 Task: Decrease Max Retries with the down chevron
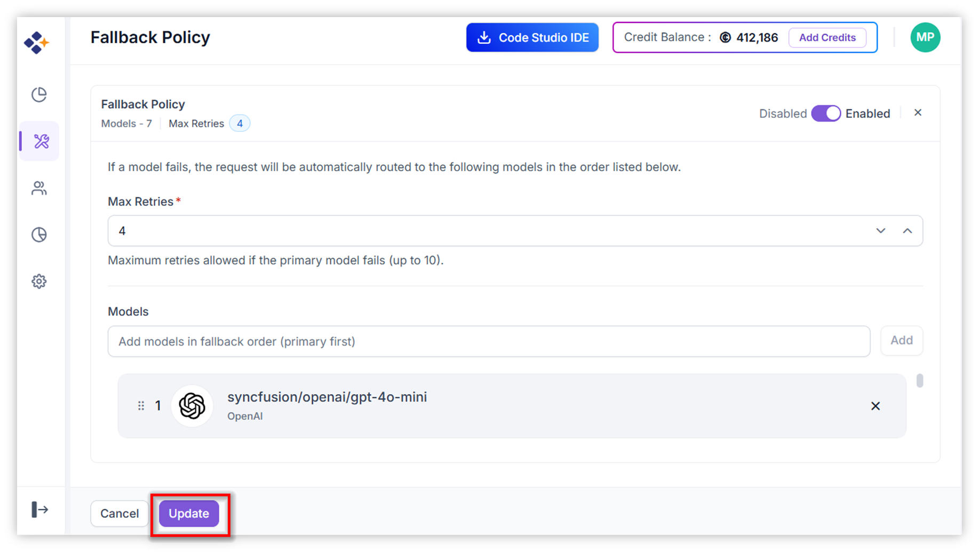[x=881, y=231]
